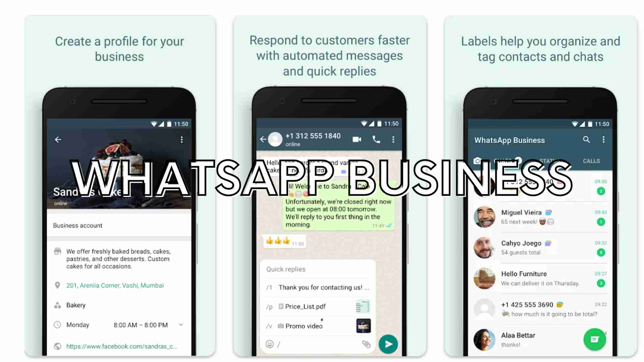Image resolution: width=644 pixels, height=362 pixels.
Task: Tap the video call icon in chat
Action: [x=357, y=139]
